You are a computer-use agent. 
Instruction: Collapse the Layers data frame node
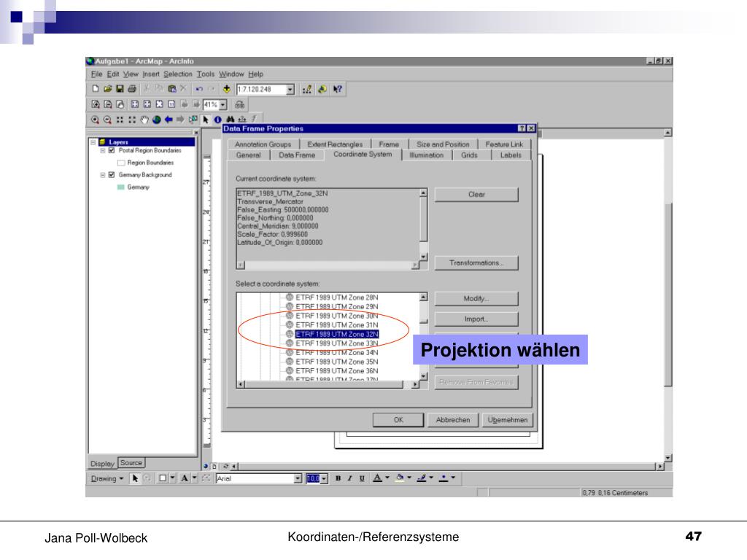coord(93,142)
